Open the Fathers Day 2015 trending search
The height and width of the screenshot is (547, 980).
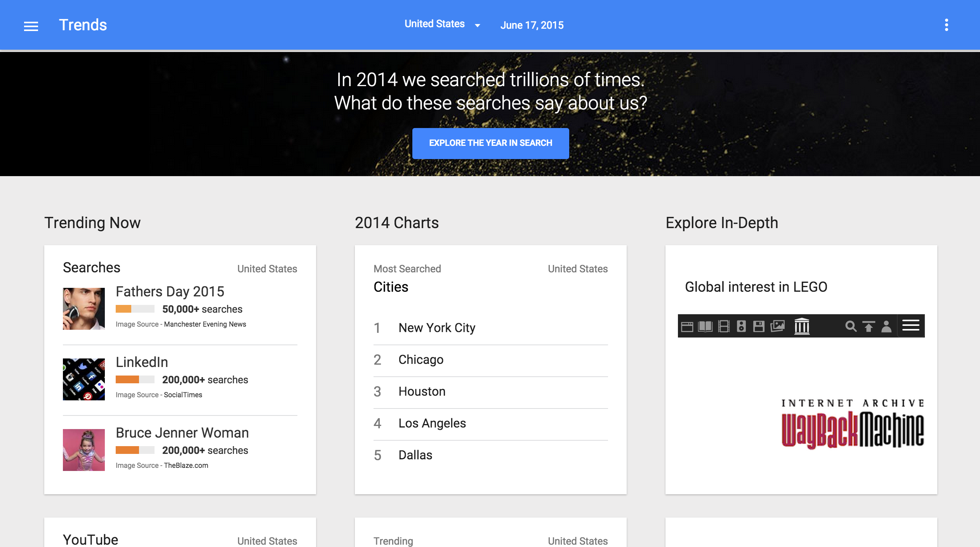click(170, 291)
